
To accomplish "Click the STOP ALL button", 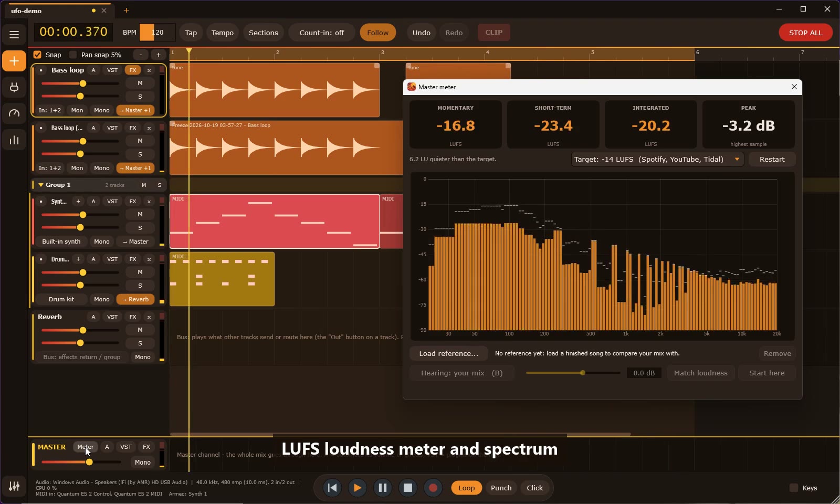I will 805,33.
